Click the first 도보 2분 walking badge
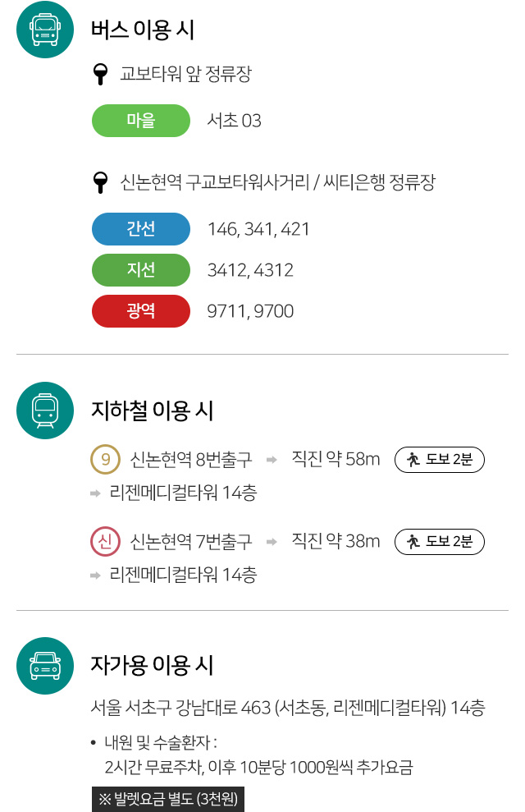Viewport: 525px width, 812px height. click(440, 460)
